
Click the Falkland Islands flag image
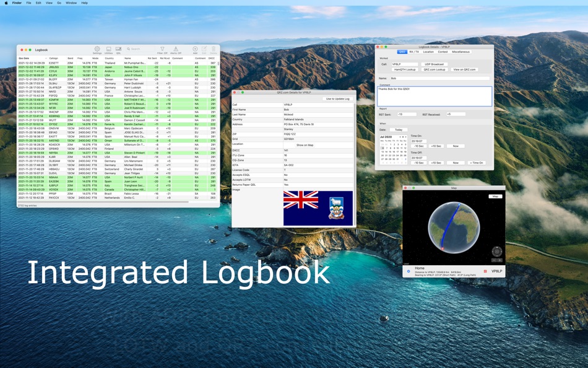click(318, 208)
